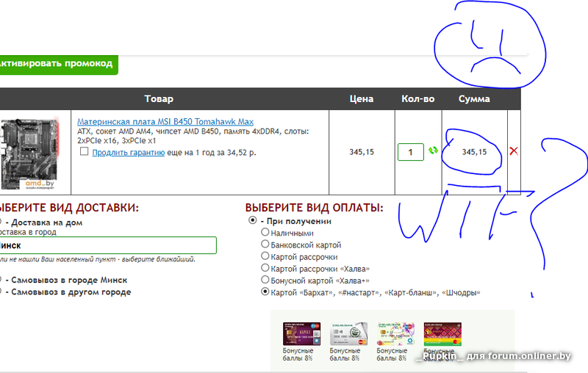
Task: Select the При получении payment option
Action: 253,220
